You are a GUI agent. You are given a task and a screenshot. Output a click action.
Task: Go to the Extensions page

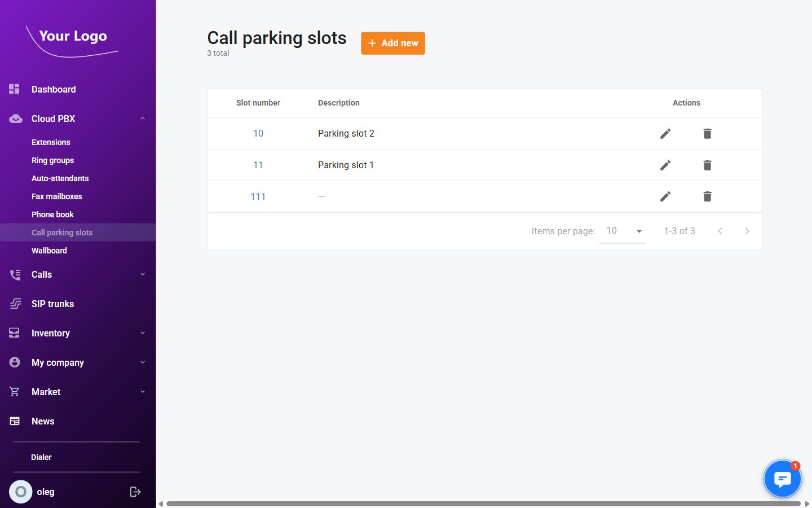tap(51, 142)
